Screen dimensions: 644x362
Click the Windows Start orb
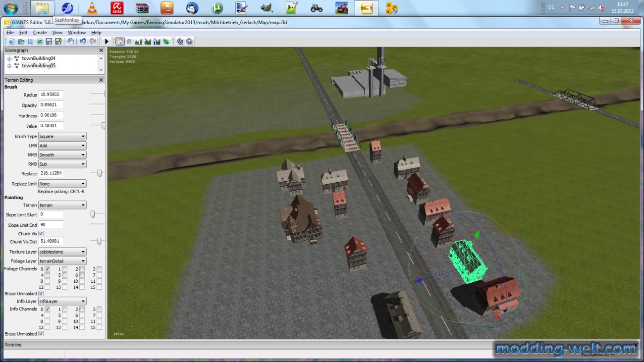[10, 8]
